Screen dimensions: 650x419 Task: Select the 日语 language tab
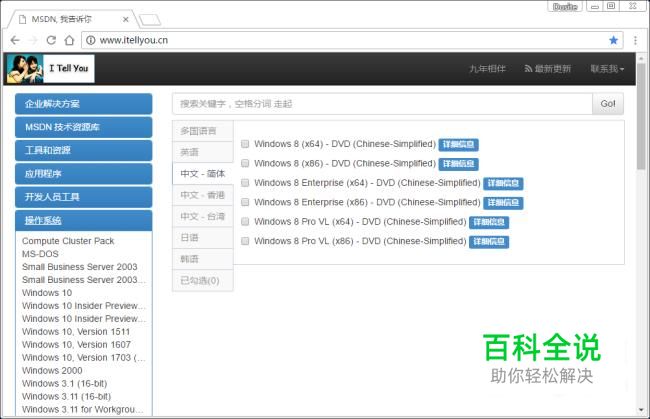click(x=203, y=237)
